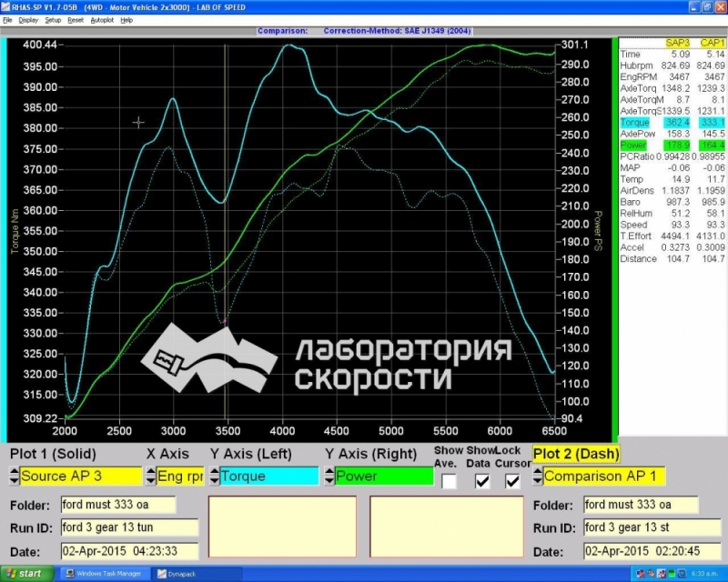Open the File menu
Screen dimensions: 728x582
coord(7,19)
